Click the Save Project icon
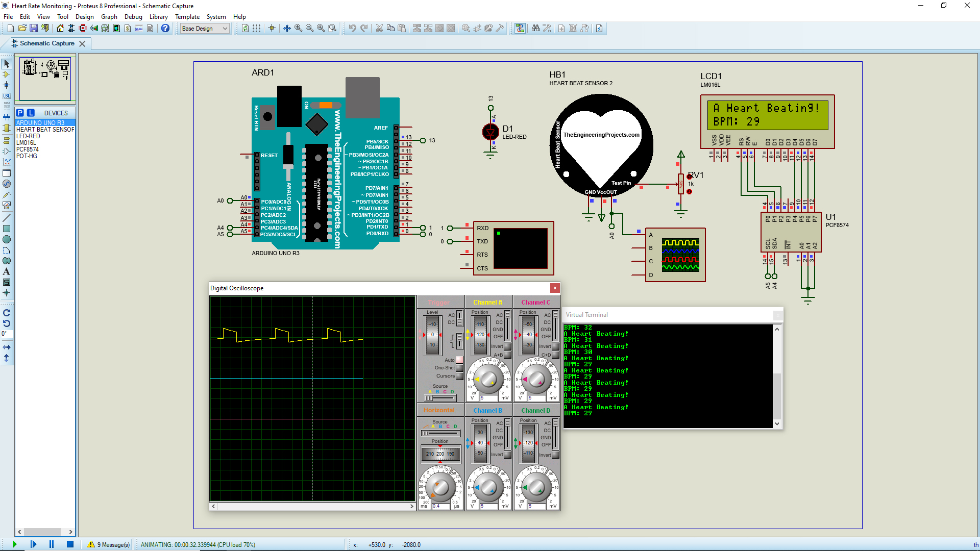The height and width of the screenshot is (551, 980). (33, 29)
